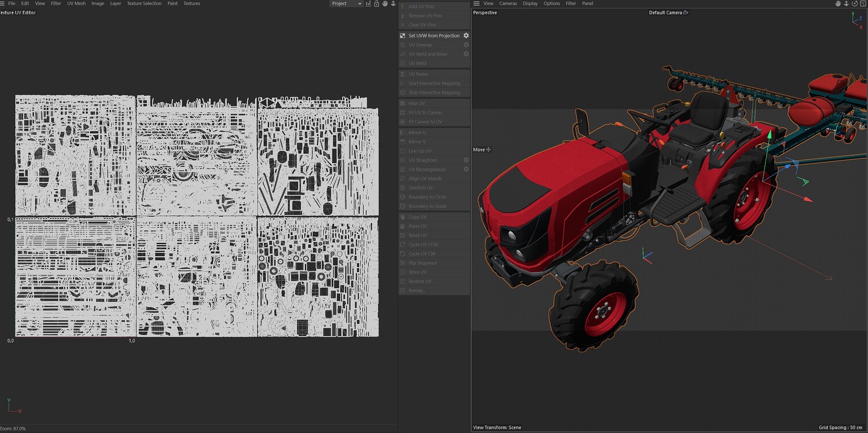The height and width of the screenshot is (433, 868).
Task: Click the Line Up UV command
Action: tap(434, 151)
